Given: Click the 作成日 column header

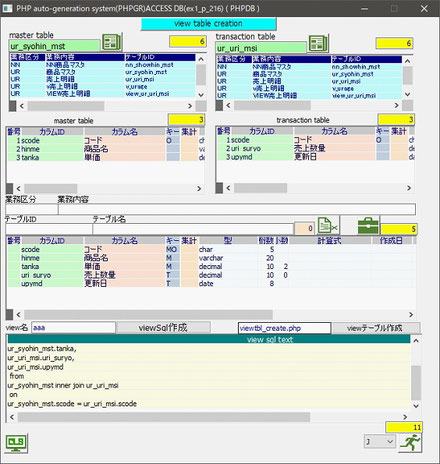Looking at the screenshot, I should [x=391, y=241].
